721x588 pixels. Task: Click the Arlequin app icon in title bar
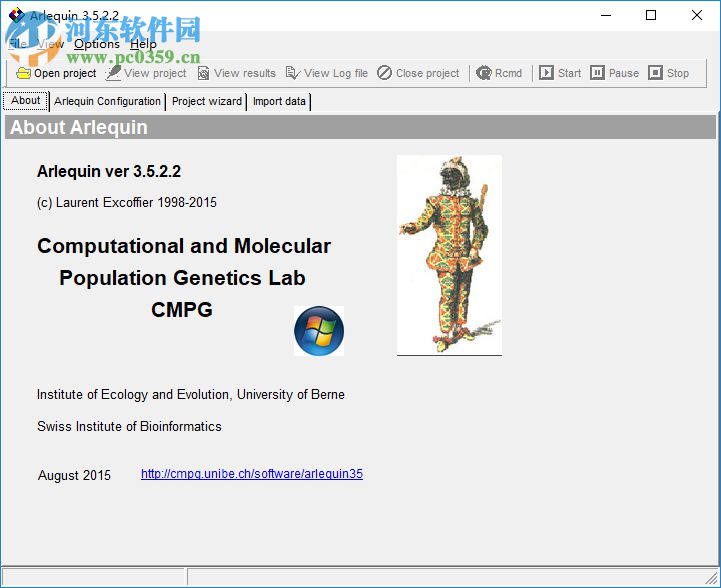click(x=17, y=15)
